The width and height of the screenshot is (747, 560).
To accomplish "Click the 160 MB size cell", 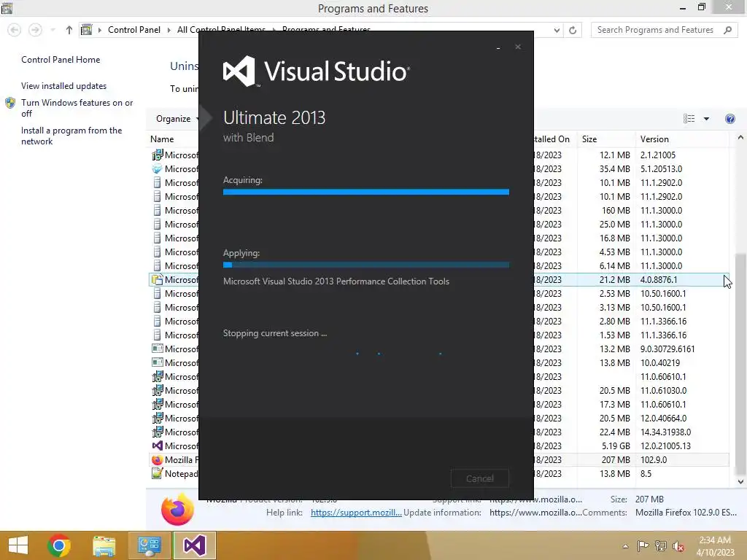I will point(616,211).
